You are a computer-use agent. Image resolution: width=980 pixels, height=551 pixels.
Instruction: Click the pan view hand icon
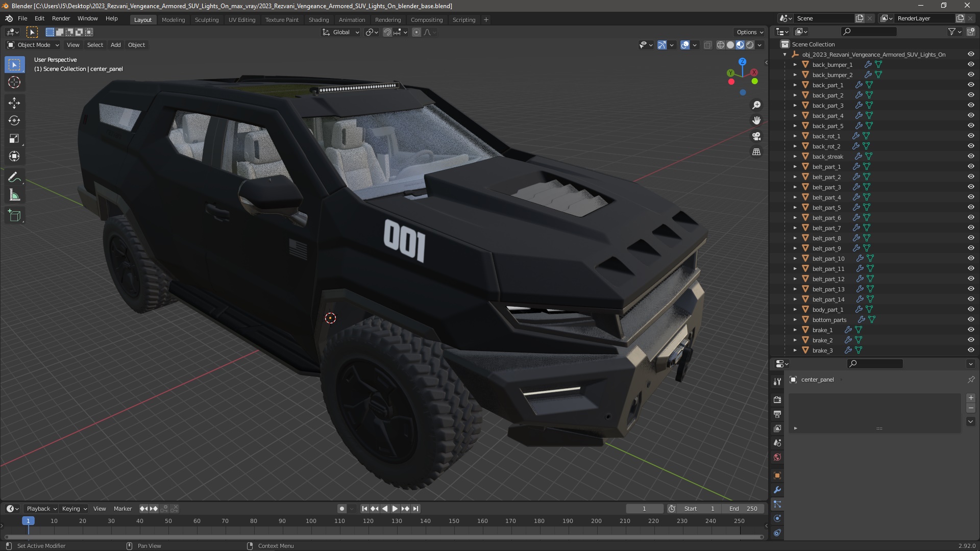point(756,120)
